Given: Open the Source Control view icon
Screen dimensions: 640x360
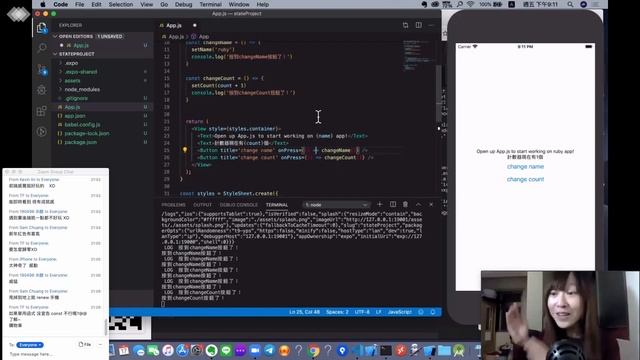Looking at the screenshot, I should [x=42, y=69].
